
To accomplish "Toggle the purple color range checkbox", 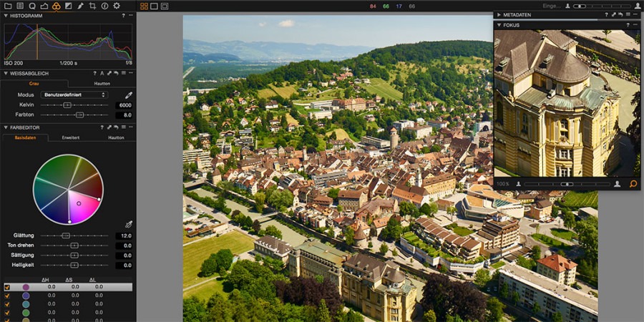I will (7, 296).
